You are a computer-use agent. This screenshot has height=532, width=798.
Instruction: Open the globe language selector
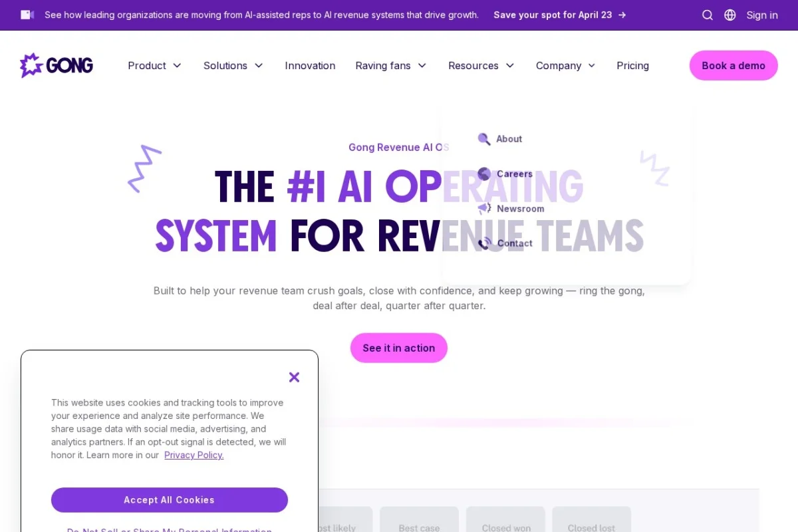click(730, 15)
